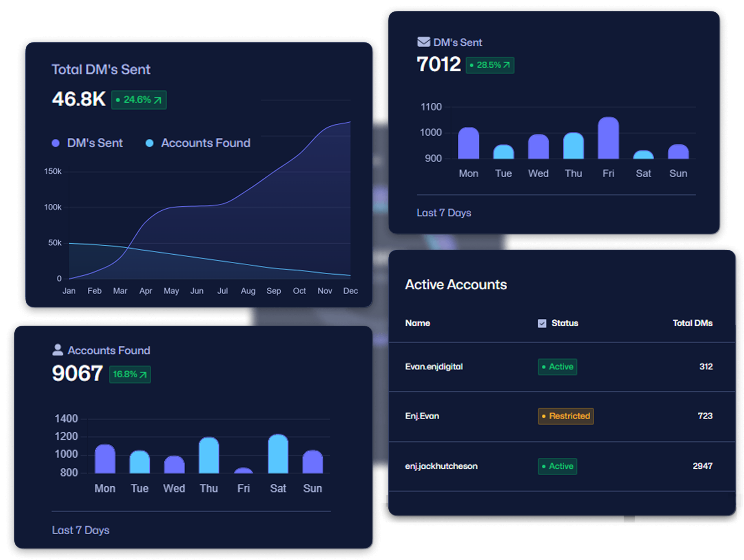This screenshot has height=560, width=744.
Task: Click the 2947 total DMs value
Action: (702, 466)
